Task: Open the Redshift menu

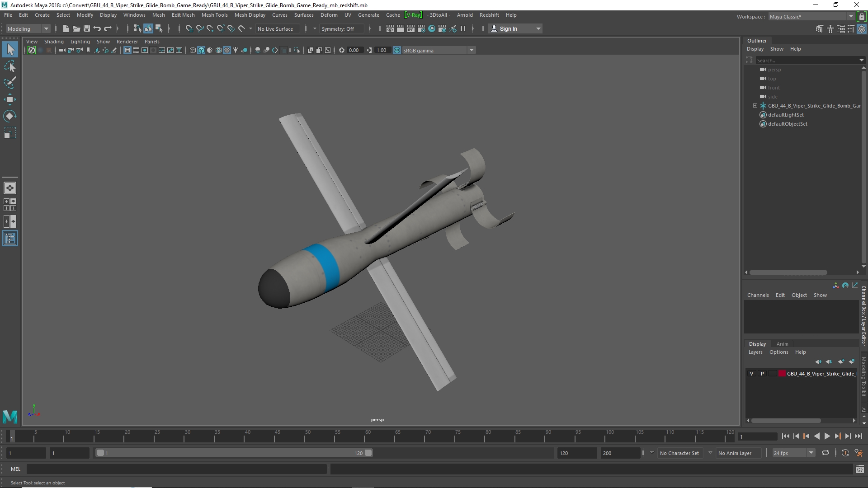Action: [489, 15]
